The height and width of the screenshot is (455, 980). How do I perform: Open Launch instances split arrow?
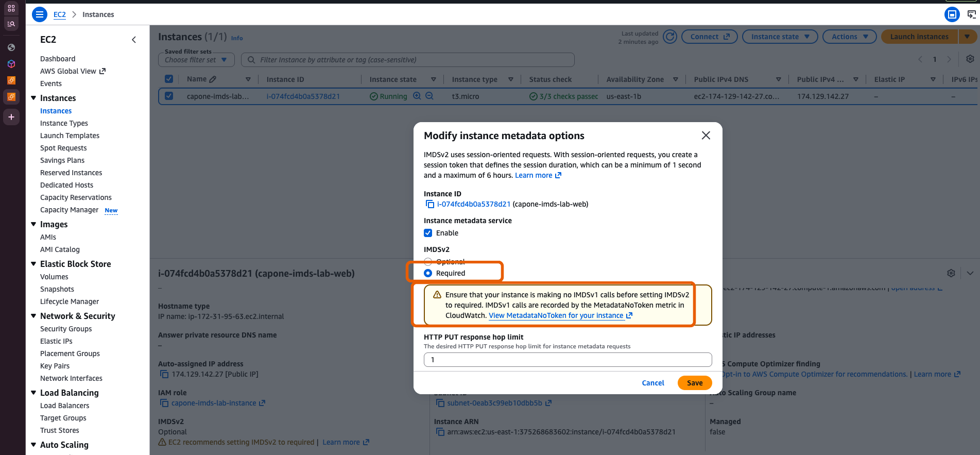point(967,37)
